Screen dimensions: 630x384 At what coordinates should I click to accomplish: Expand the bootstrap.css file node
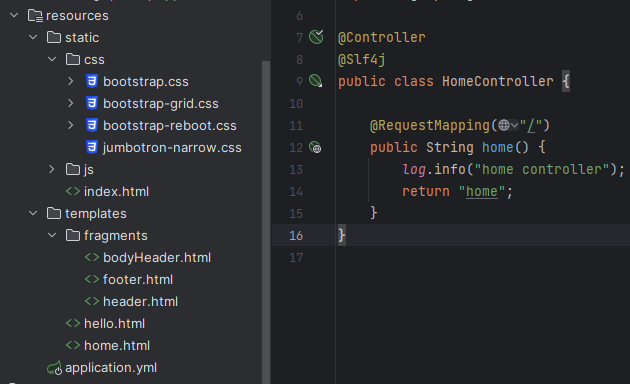[71, 81]
